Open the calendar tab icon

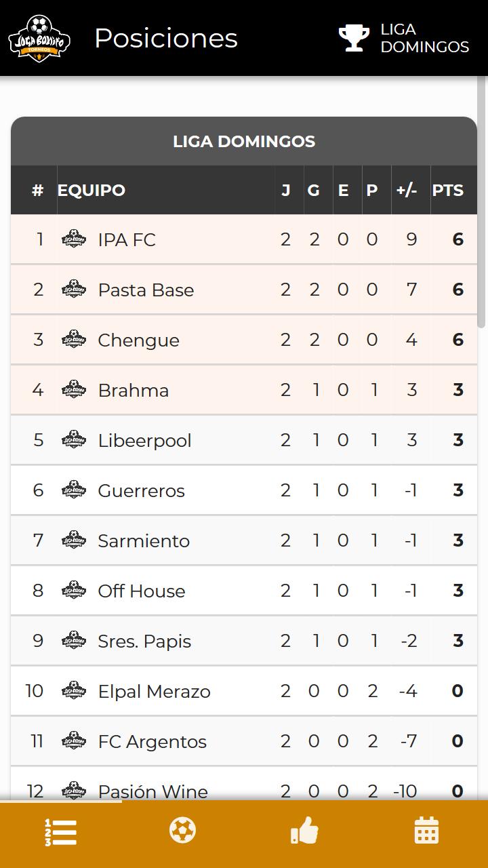(426, 830)
